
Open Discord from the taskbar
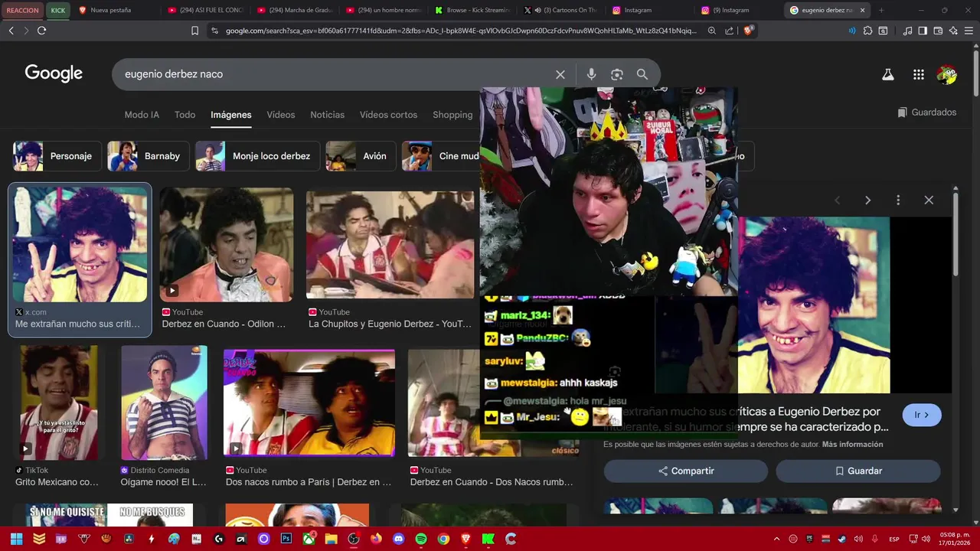click(x=398, y=539)
